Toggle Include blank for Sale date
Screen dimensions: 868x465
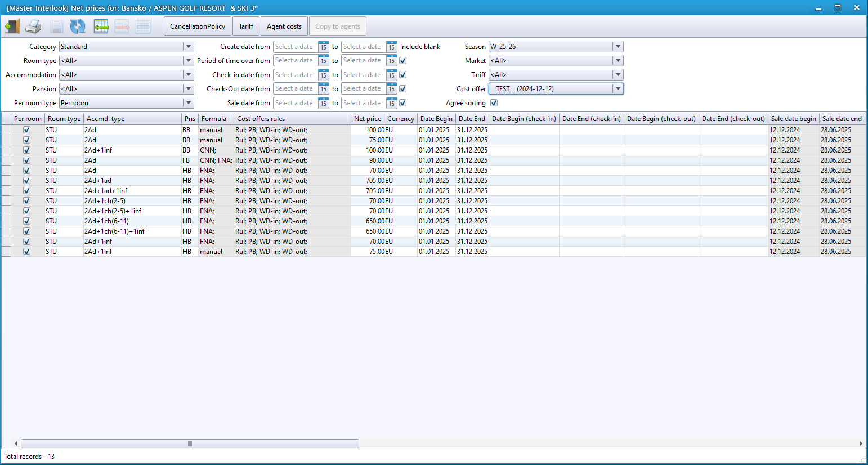(x=403, y=103)
